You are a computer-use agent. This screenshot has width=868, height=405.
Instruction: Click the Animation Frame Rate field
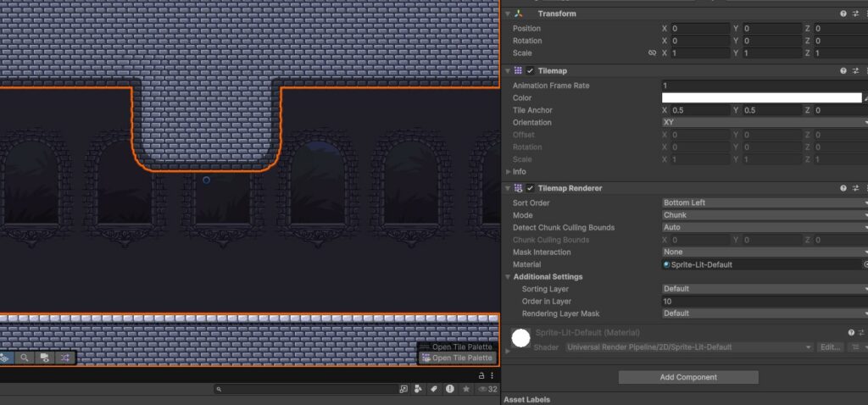765,86
